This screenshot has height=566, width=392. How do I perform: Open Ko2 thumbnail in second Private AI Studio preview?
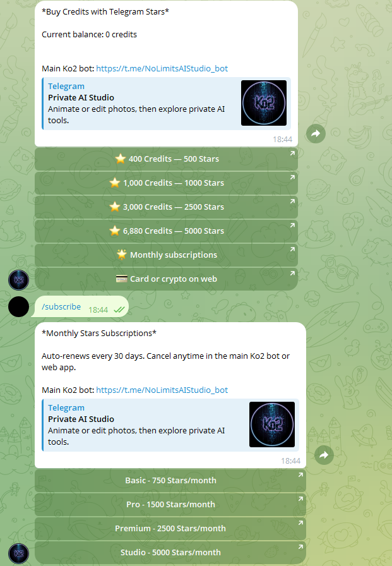(272, 424)
